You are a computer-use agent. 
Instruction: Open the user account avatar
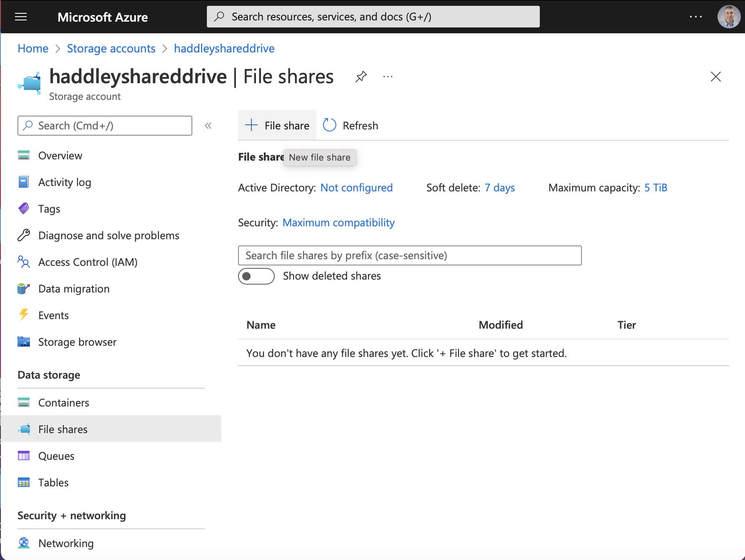(729, 17)
